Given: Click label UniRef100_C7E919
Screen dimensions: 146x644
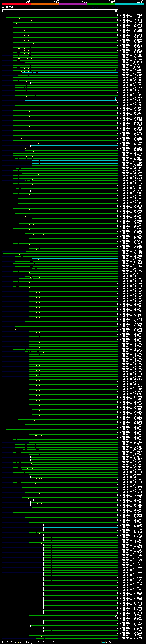Looking at the screenshot, I should pyautogui.click(x=131, y=527).
